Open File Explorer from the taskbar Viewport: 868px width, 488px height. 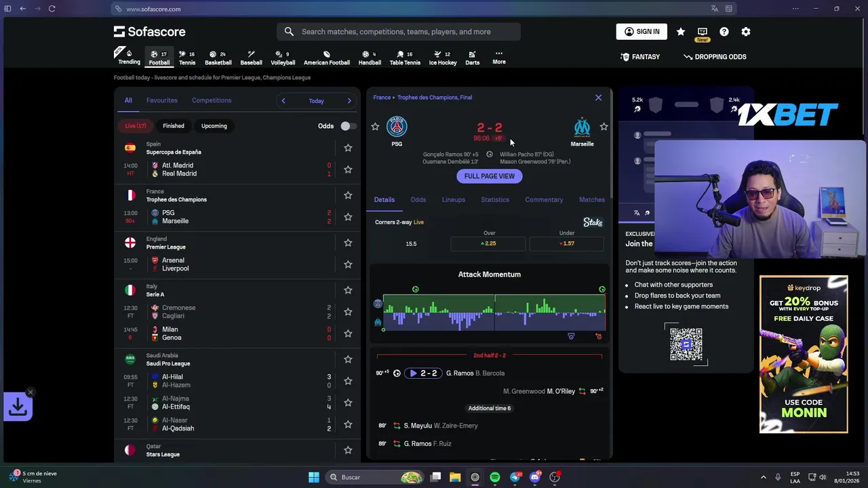pos(455,477)
